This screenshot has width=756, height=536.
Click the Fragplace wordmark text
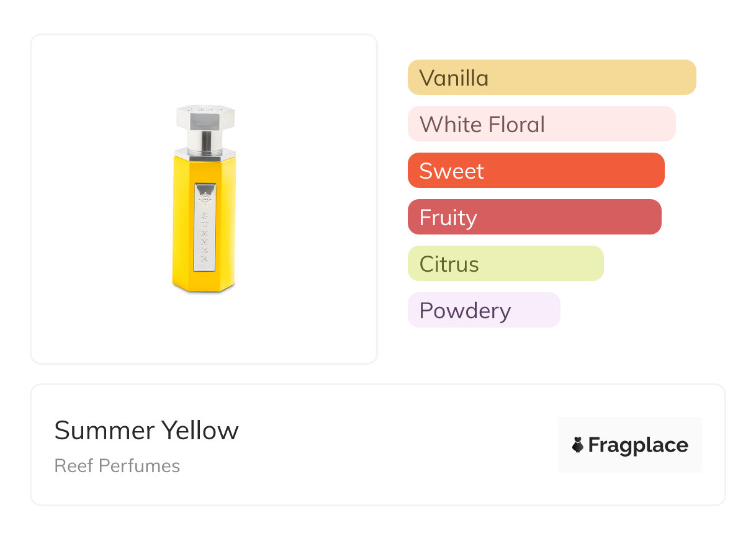pyautogui.click(x=638, y=445)
